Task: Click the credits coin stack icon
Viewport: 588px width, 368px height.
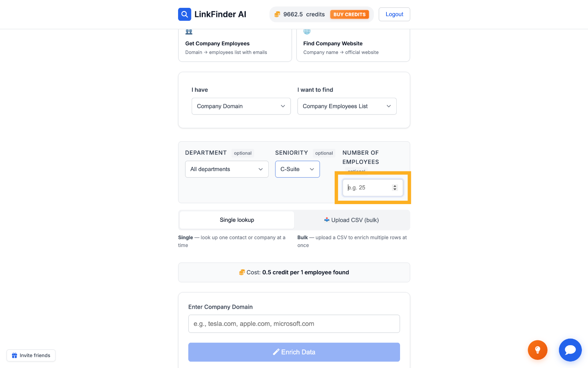Action: [x=277, y=14]
